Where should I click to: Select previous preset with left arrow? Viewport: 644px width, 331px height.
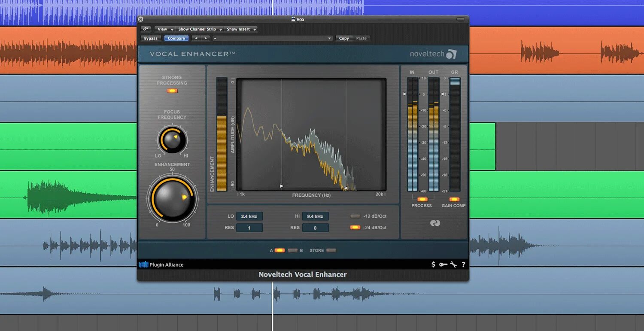(196, 38)
